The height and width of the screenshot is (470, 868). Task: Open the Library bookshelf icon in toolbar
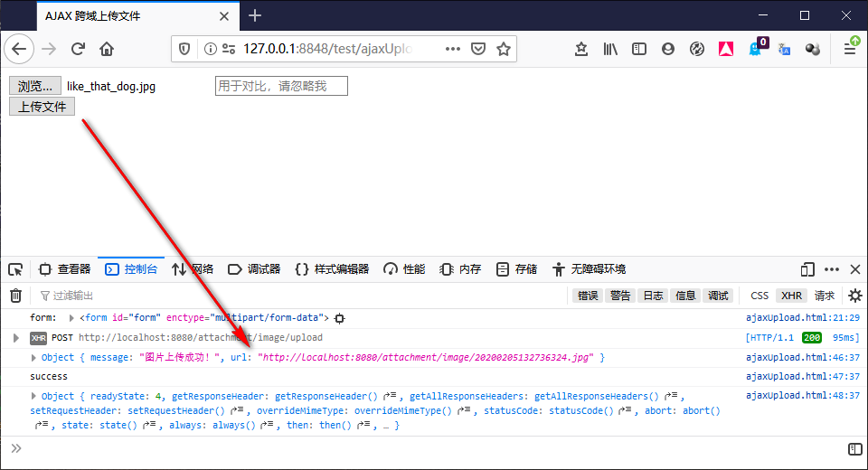[610, 50]
